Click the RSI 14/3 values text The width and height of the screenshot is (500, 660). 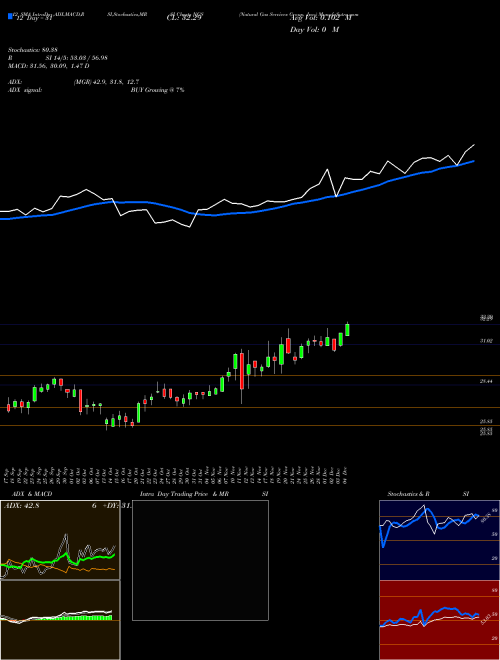point(77,58)
